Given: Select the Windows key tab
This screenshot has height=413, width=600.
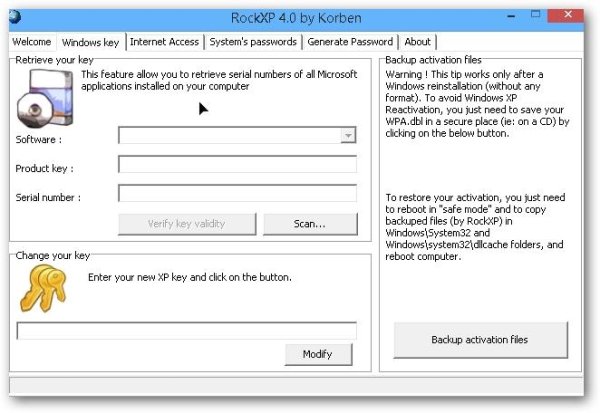Looking at the screenshot, I should pos(91,42).
